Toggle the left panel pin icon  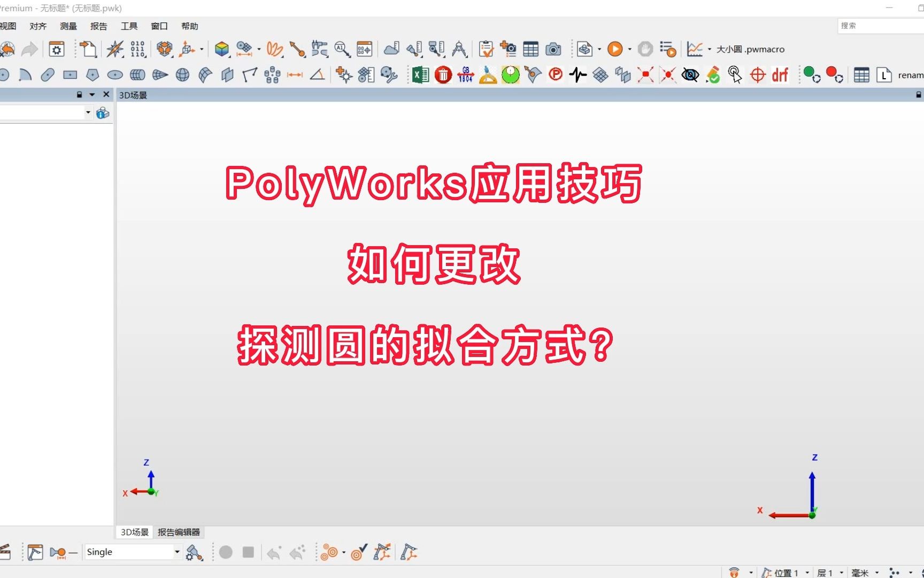click(x=79, y=95)
